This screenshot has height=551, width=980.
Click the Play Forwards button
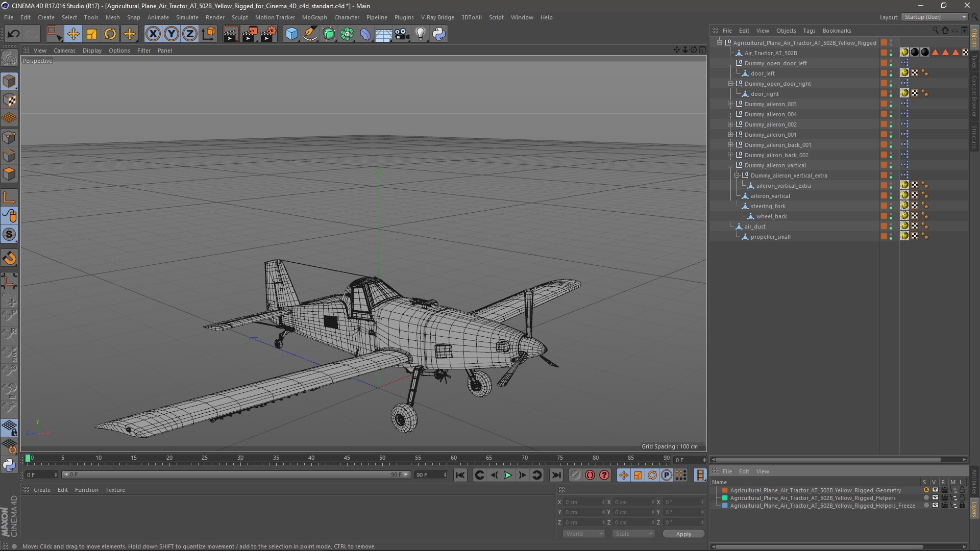pyautogui.click(x=508, y=475)
